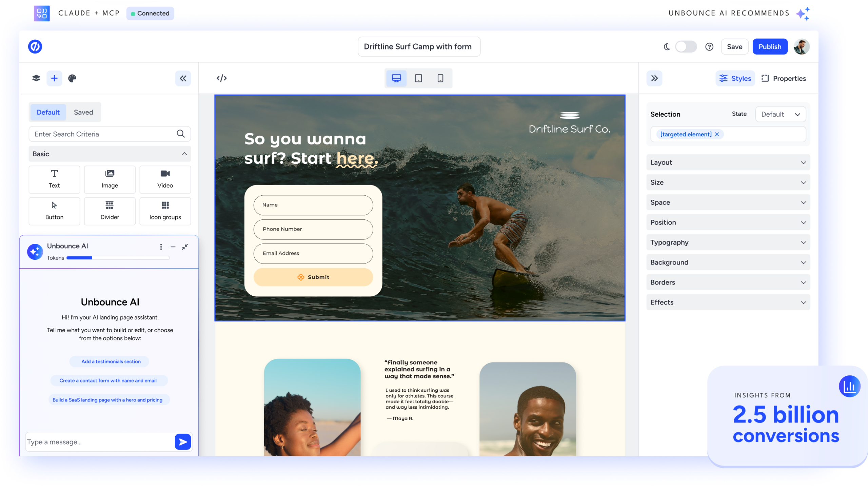The image size is (868, 488).
Task: Click the Unbounce logo icon
Action: pos(35,47)
